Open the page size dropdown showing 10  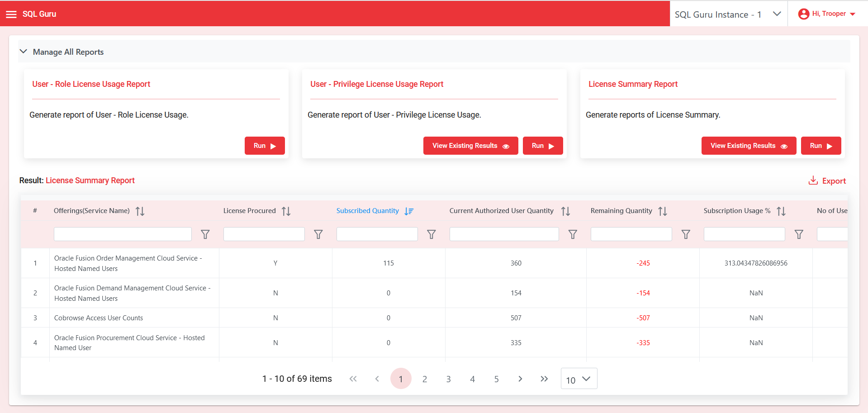click(579, 379)
